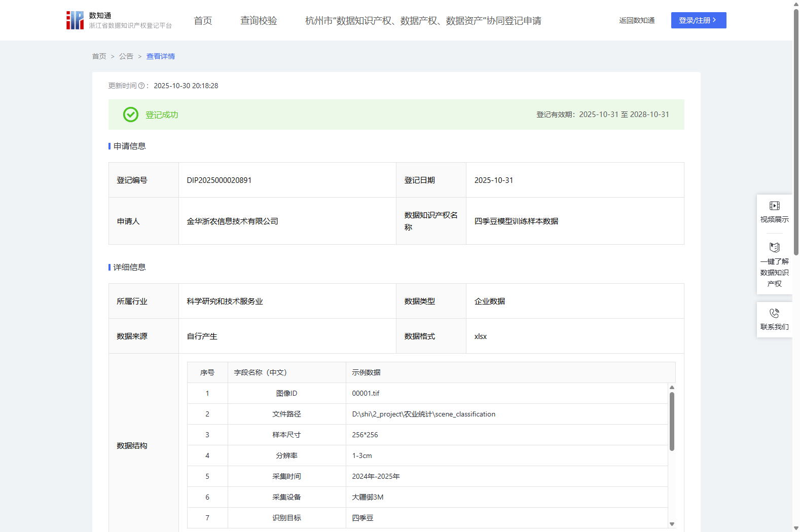Screen dimensions: 800x532
Task: Select the update time 2025-10-30 20:18:28
Action: point(186,86)
